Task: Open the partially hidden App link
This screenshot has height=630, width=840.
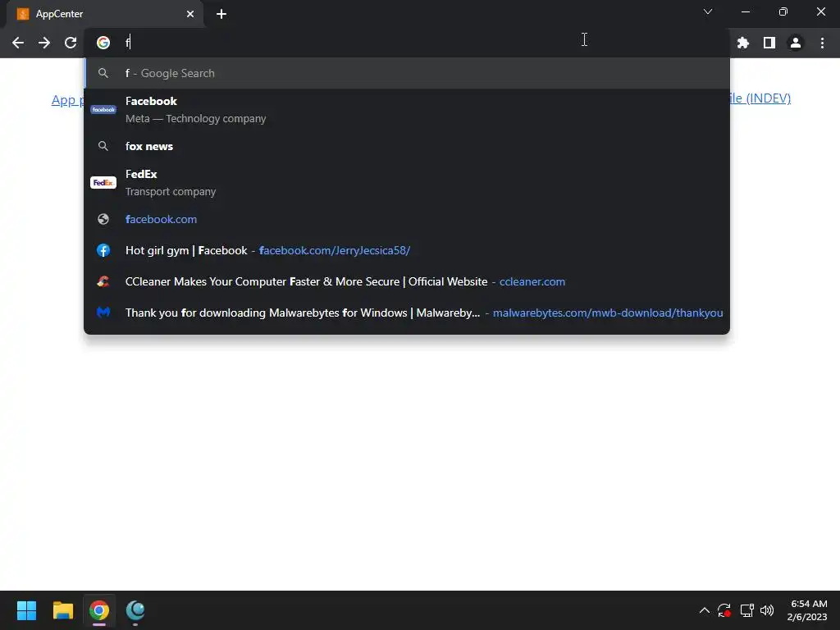Action: tap(67, 99)
